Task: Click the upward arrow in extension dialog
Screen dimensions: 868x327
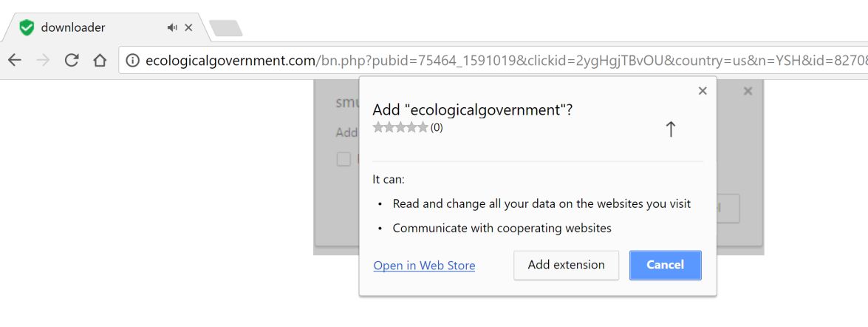Action: pyautogui.click(x=670, y=129)
